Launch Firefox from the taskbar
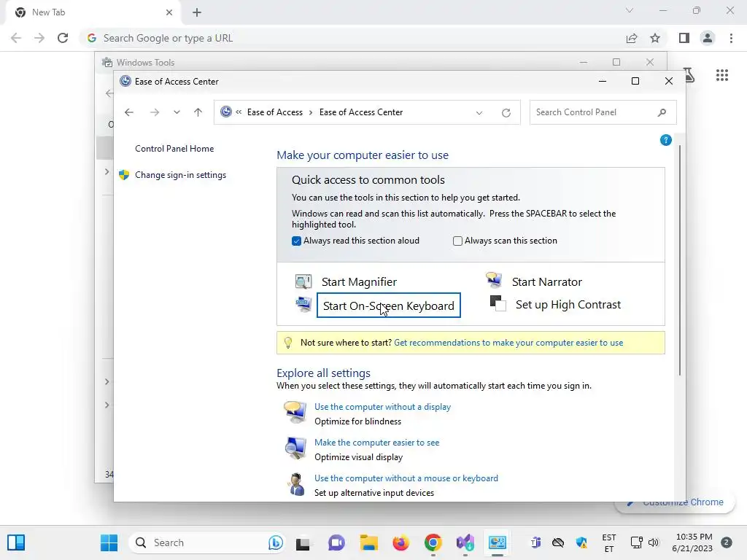This screenshot has height=560, width=747. tap(400, 542)
